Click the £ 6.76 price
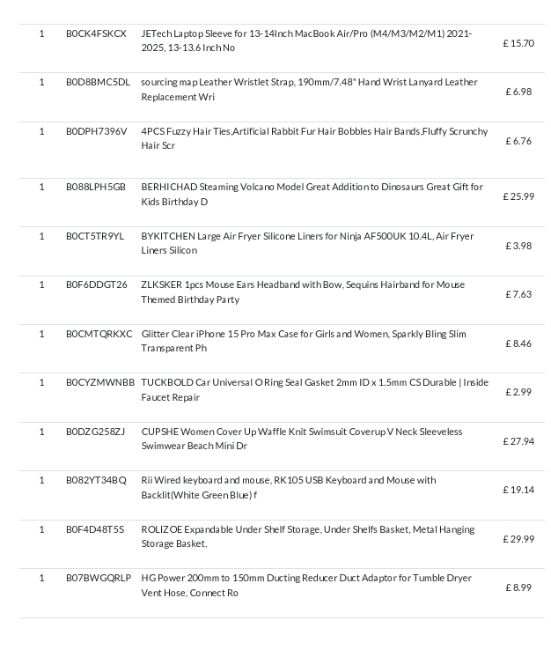This screenshot has width=551, height=650. click(518, 141)
